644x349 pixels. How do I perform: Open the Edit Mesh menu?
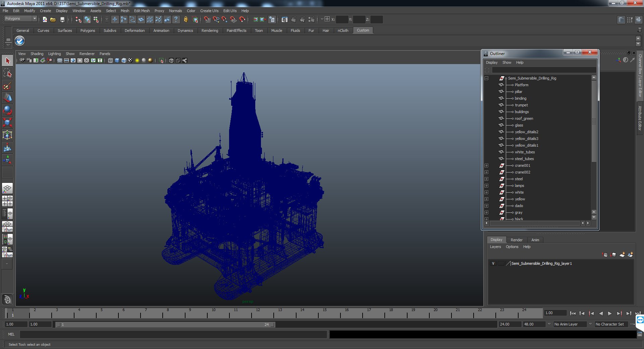coord(142,11)
